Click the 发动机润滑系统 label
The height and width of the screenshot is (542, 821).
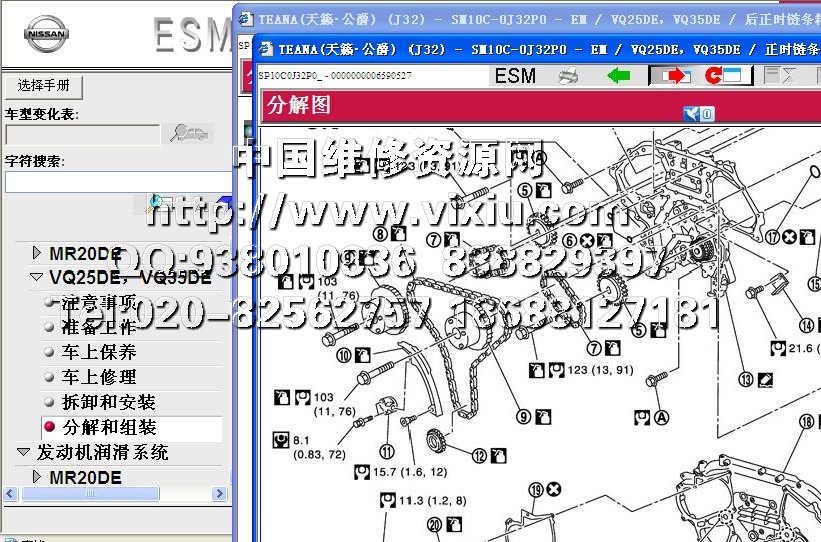[x=102, y=452]
